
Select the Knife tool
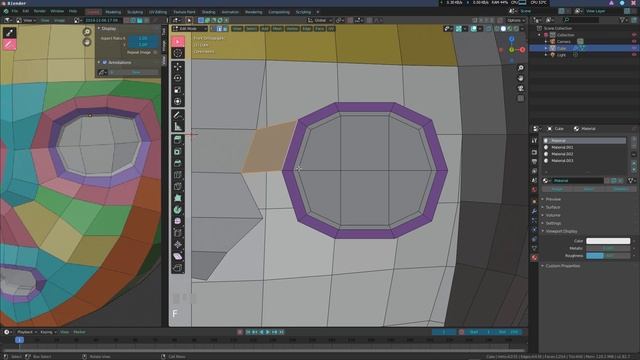178,187
